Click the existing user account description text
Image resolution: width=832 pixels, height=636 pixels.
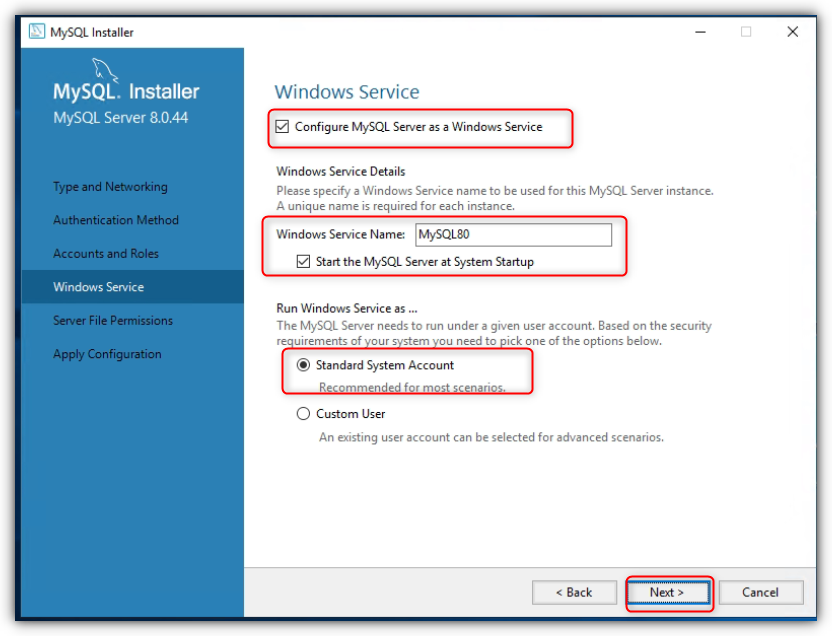[491, 437]
